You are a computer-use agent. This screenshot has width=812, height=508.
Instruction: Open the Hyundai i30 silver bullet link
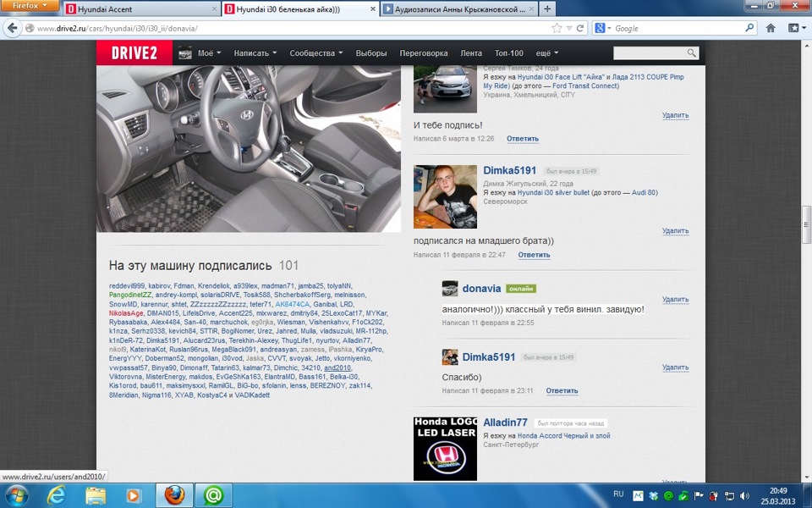(x=553, y=192)
